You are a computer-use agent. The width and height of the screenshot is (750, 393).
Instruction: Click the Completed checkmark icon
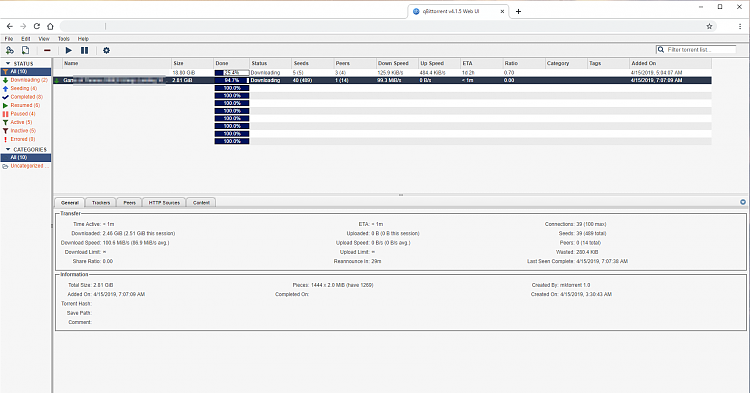(6, 97)
